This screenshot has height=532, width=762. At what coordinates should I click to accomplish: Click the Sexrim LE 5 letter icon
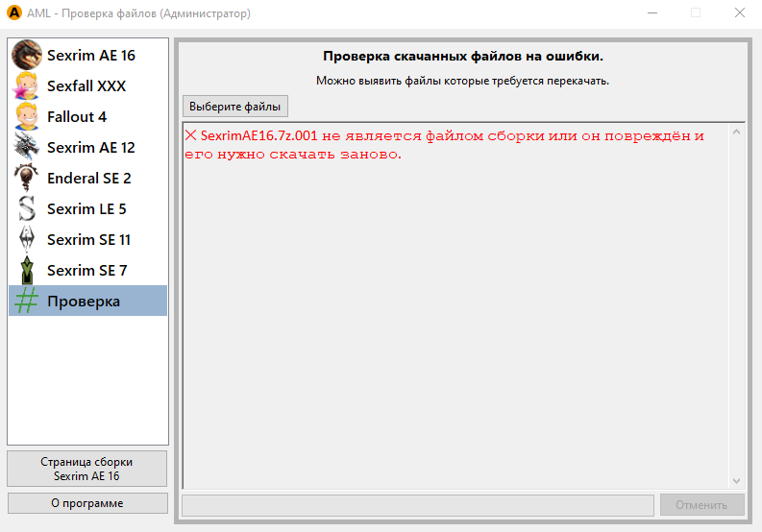pos(27,209)
